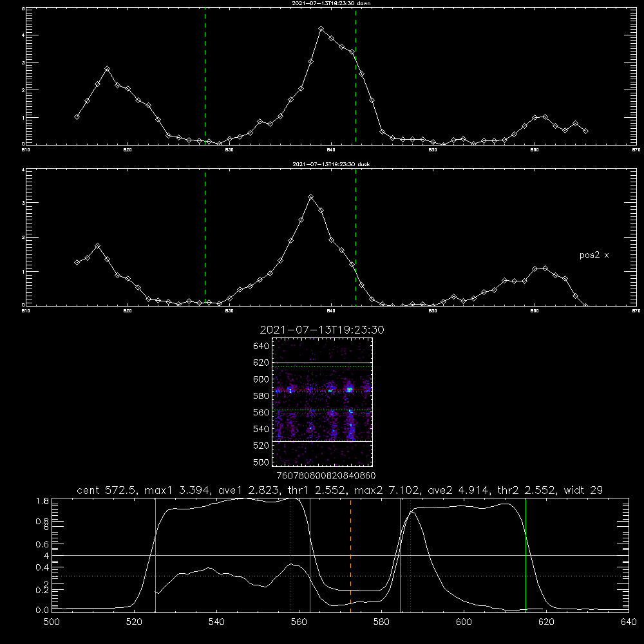644x644 pixels.
Task: Click the bottom plot x-axis label 520
Action: (134, 622)
